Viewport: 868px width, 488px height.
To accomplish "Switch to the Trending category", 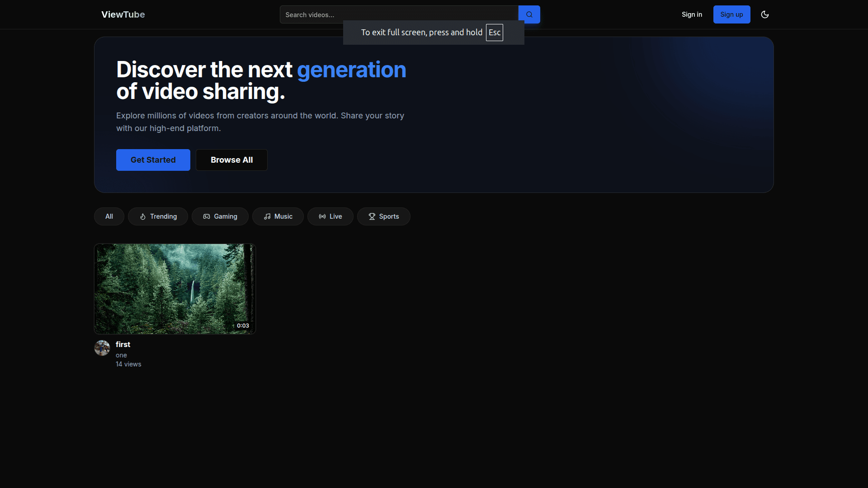I will pyautogui.click(x=158, y=216).
